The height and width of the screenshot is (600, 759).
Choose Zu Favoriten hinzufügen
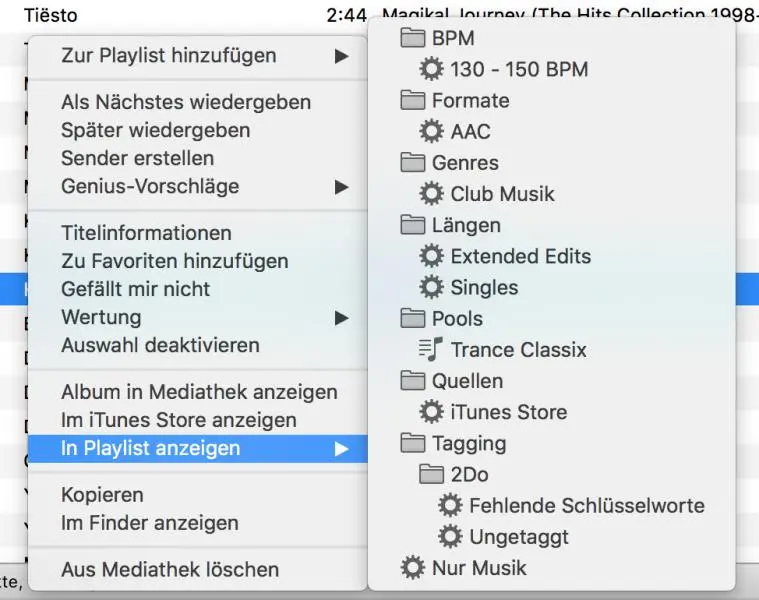174,261
